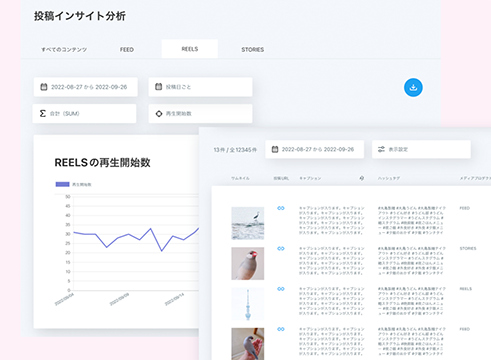The image size is (491, 360).
Task: Open post link for the STORIES finch row
Action: point(281,249)
